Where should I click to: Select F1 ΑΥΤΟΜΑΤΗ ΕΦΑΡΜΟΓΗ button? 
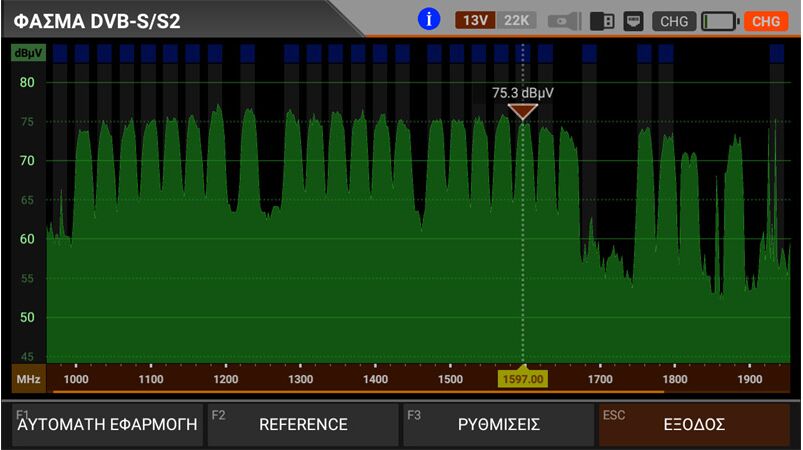click(107, 424)
